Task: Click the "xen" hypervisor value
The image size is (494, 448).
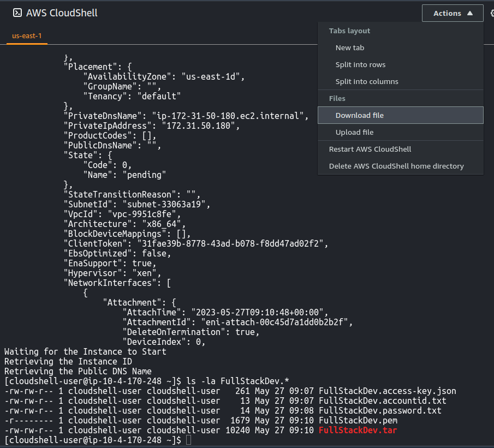Action: pyautogui.click(x=144, y=273)
